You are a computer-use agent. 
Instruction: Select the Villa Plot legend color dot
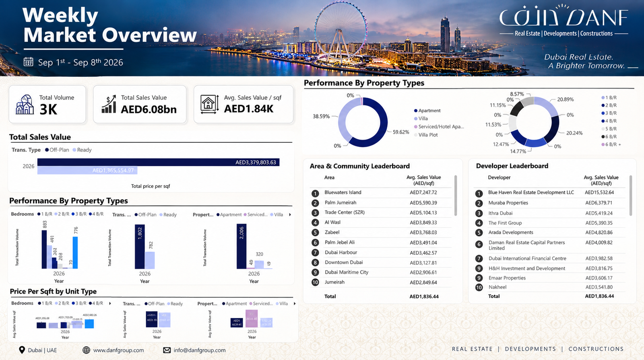pos(416,135)
